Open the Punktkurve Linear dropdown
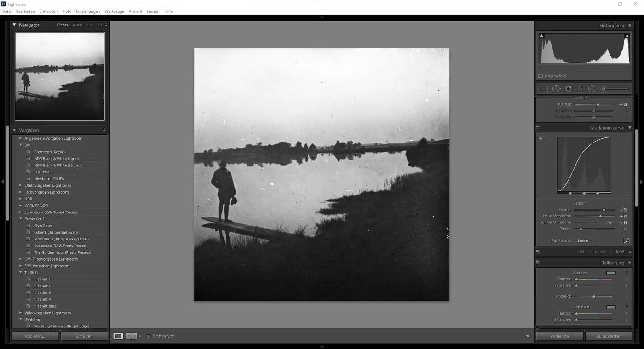 pos(586,240)
